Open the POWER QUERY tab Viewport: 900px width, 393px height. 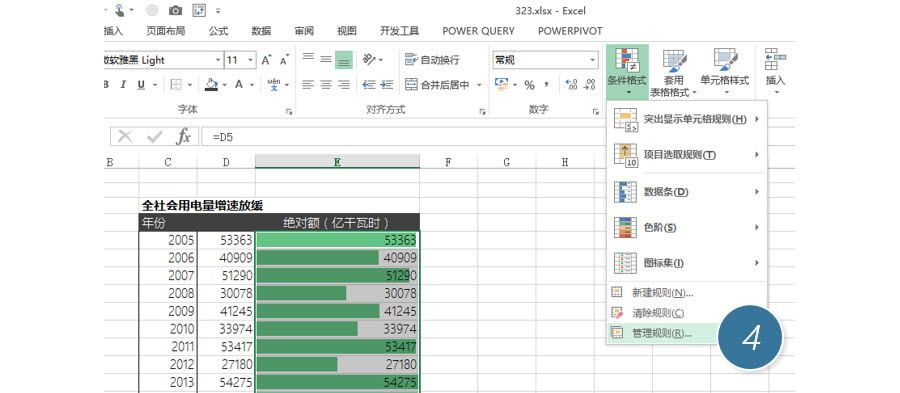[479, 31]
